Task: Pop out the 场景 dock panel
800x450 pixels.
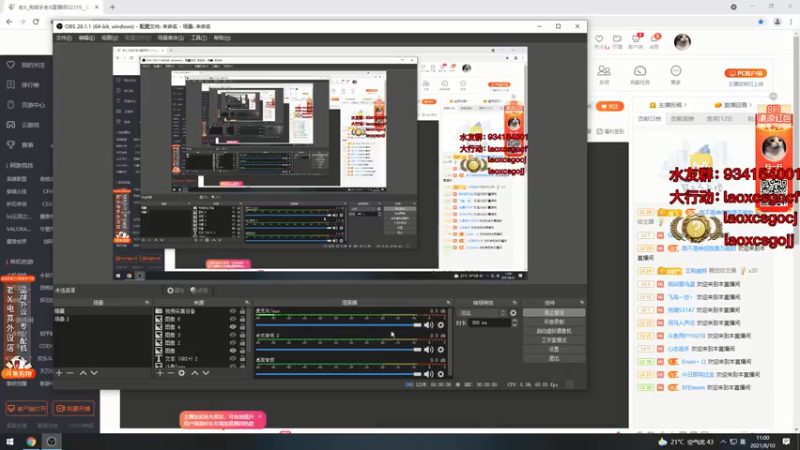Action: [x=147, y=303]
